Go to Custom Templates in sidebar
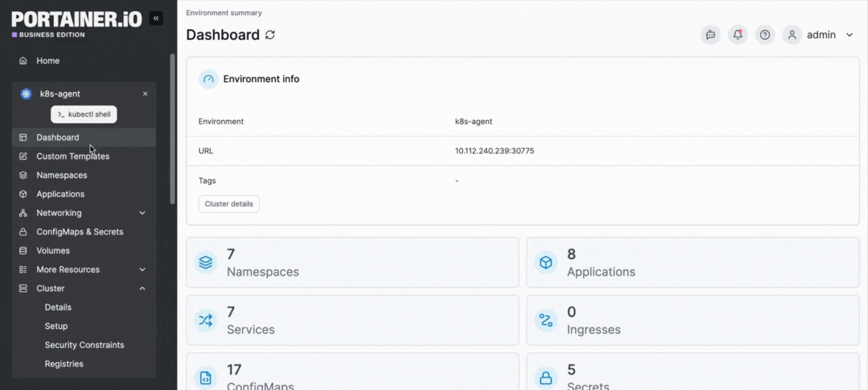The image size is (868, 390). click(x=72, y=156)
